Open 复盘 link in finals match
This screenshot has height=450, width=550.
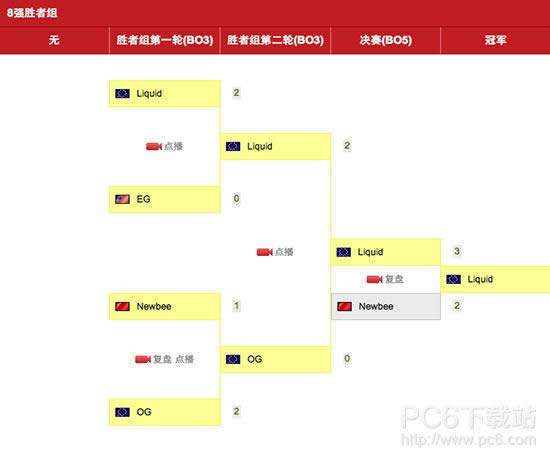pos(394,279)
